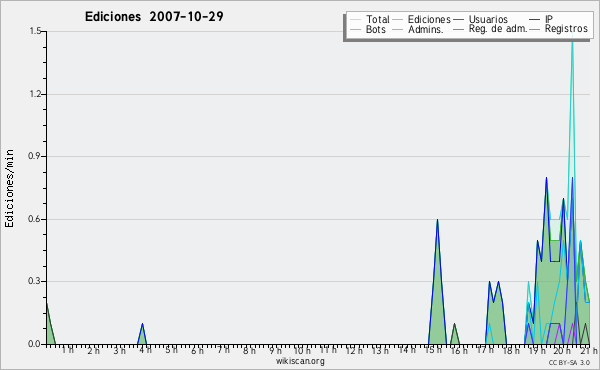Click the 4 h axis label
The width and height of the screenshot is (600, 370).
146,350
